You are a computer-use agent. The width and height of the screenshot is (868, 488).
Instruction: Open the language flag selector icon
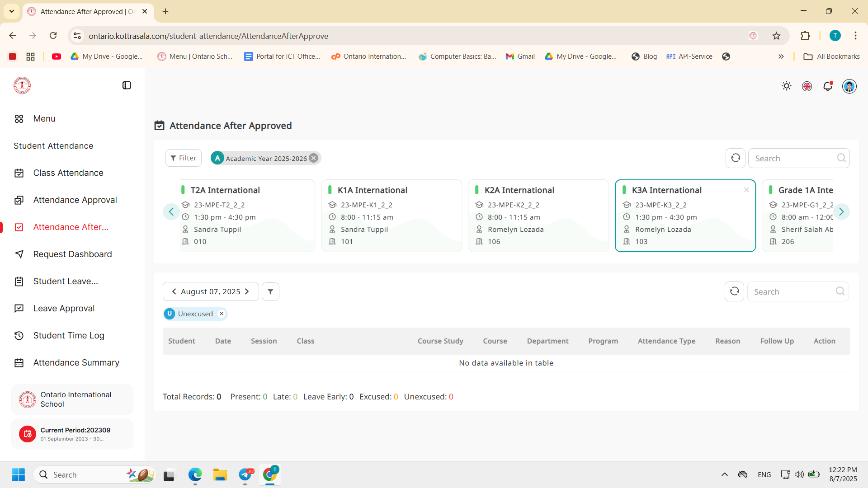click(807, 86)
